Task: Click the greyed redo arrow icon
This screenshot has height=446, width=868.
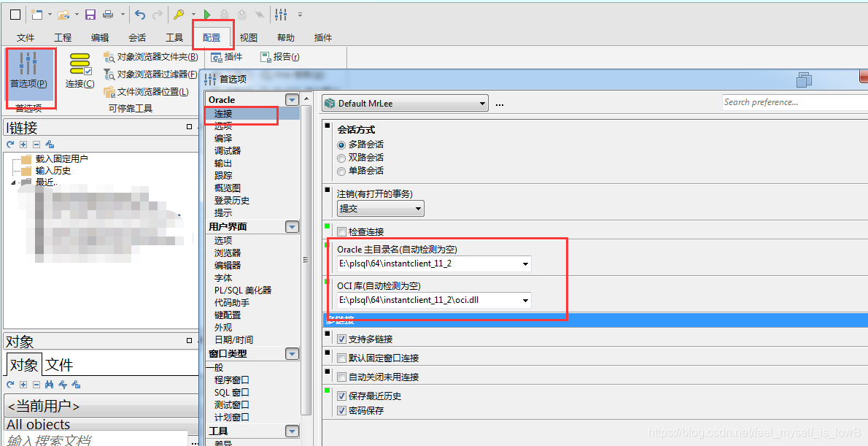Action: [158, 15]
